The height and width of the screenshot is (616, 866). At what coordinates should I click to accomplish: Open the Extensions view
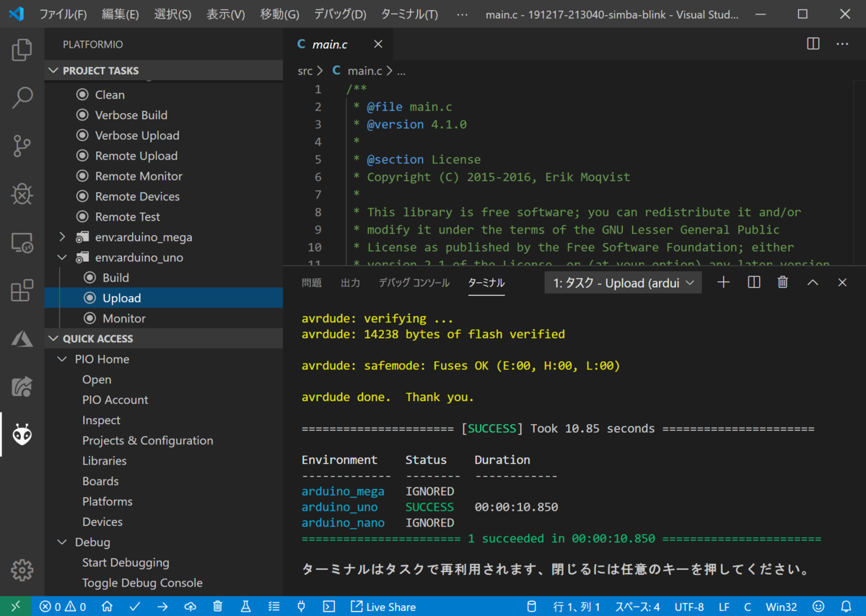point(22,290)
